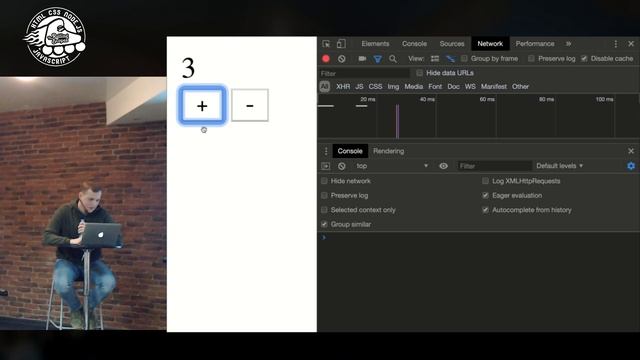640x360 pixels.
Task: Filter requests by CSS
Action: (376, 87)
